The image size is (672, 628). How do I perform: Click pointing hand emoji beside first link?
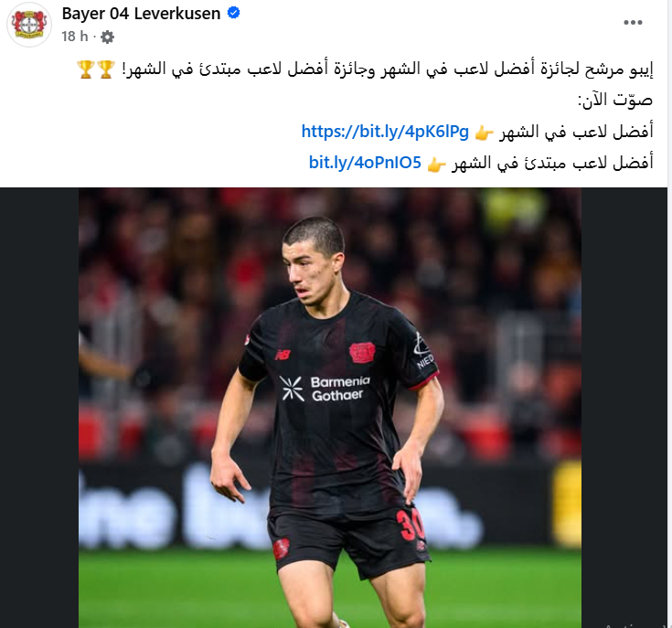coord(485,133)
